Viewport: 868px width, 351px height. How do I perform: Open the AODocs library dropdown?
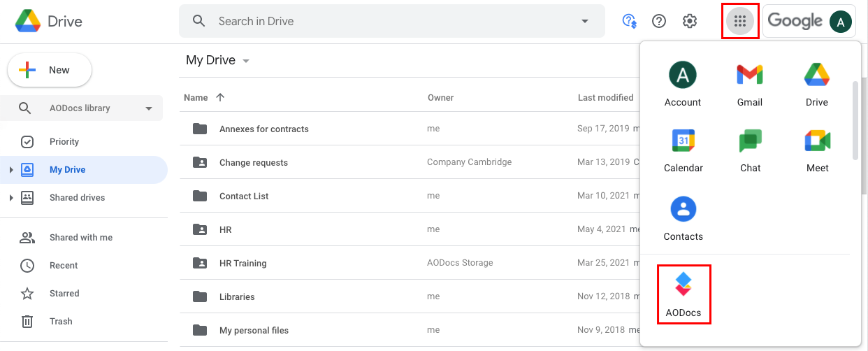tap(148, 108)
